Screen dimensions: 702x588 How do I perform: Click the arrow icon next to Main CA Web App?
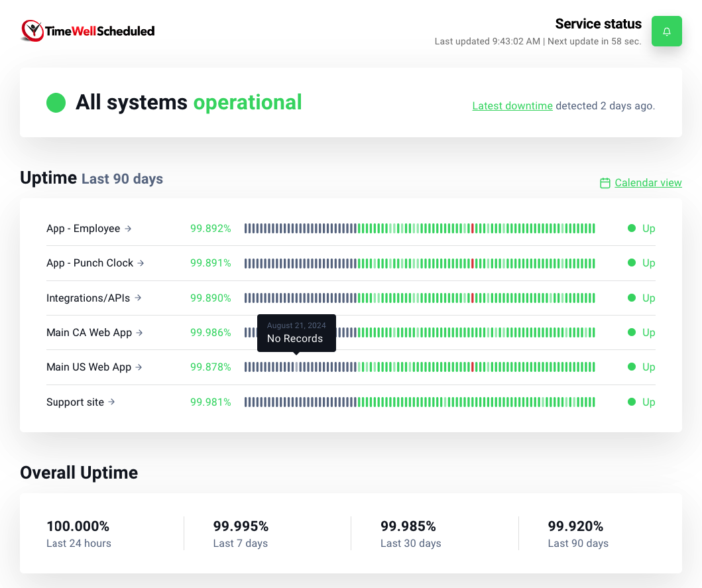tap(140, 333)
